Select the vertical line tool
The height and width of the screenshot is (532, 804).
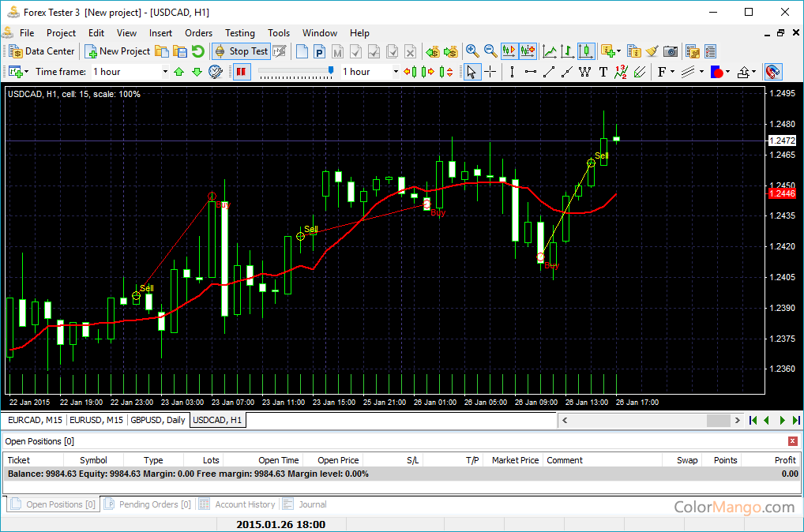(512, 72)
